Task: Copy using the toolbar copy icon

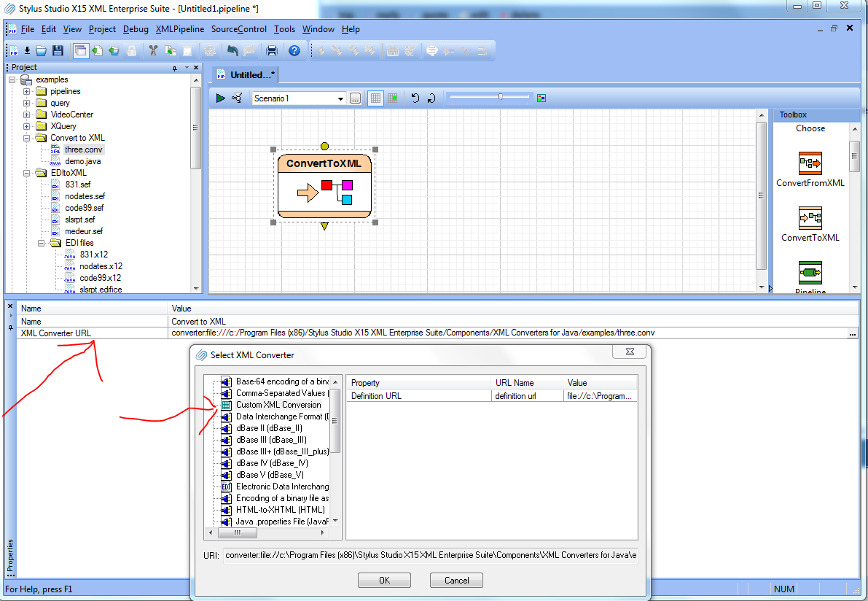Action: point(171,51)
